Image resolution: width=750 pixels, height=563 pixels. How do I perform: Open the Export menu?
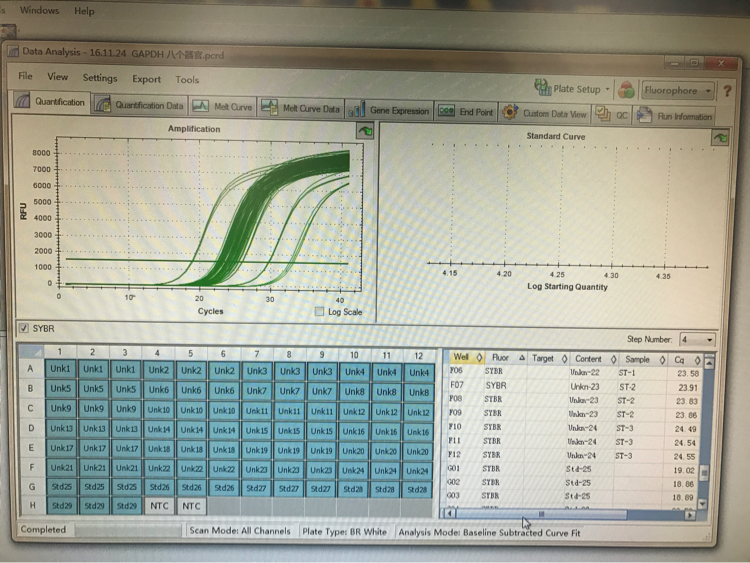pos(146,79)
